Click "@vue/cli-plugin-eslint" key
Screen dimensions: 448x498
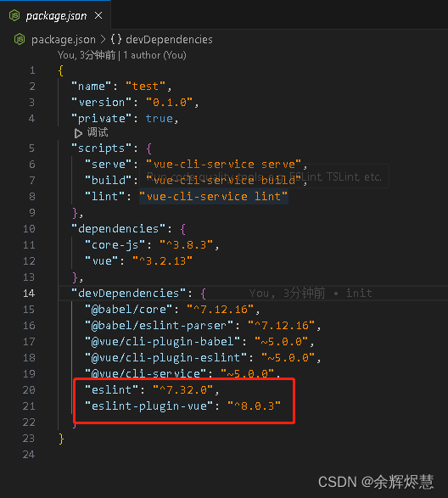tap(165, 358)
